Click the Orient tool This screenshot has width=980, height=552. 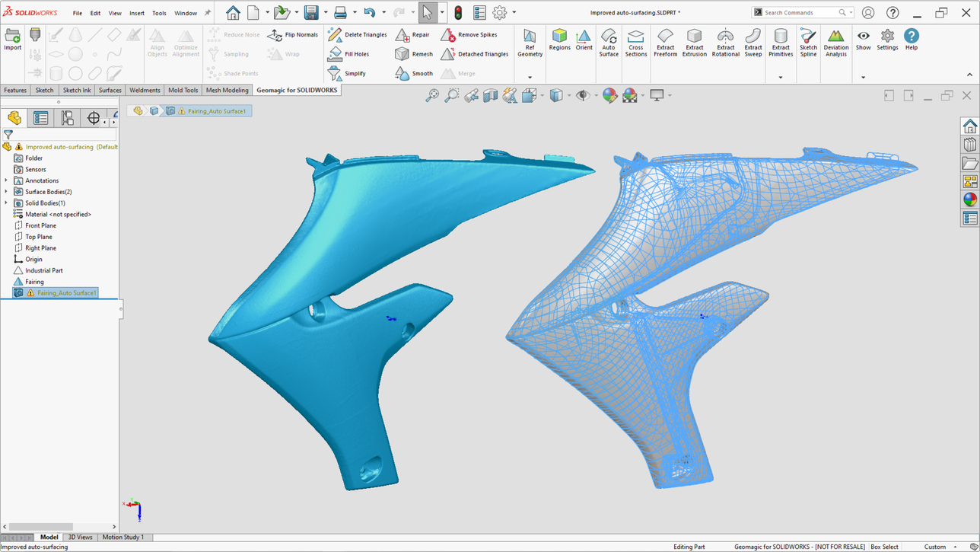pos(584,40)
